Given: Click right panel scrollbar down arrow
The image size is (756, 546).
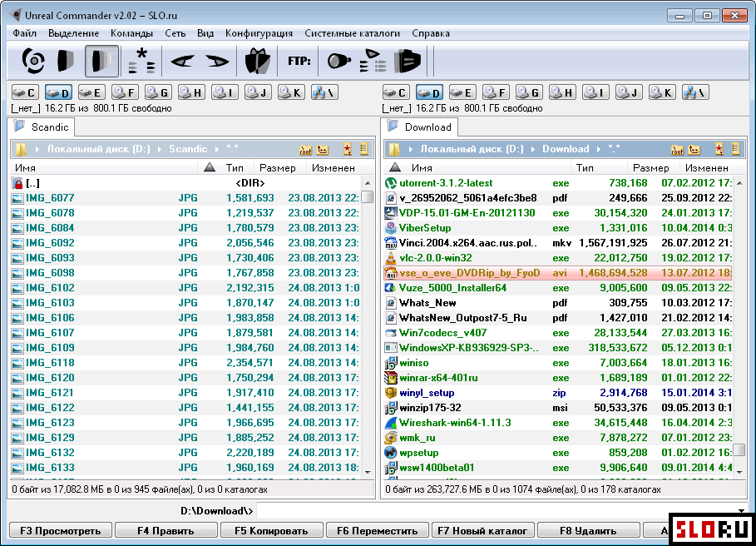Looking at the screenshot, I should pos(739,473).
